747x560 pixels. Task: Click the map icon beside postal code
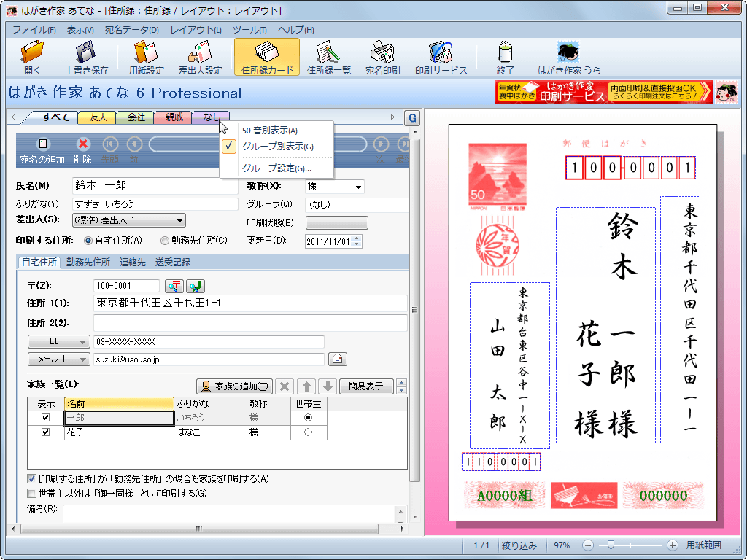(x=196, y=286)
